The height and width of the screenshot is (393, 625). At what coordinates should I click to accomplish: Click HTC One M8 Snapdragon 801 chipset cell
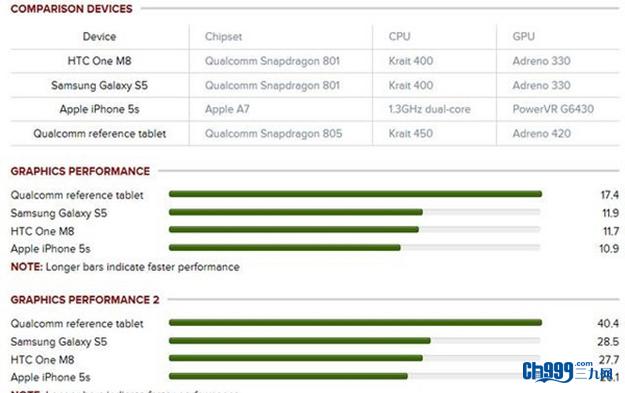[x=272, y=61]
